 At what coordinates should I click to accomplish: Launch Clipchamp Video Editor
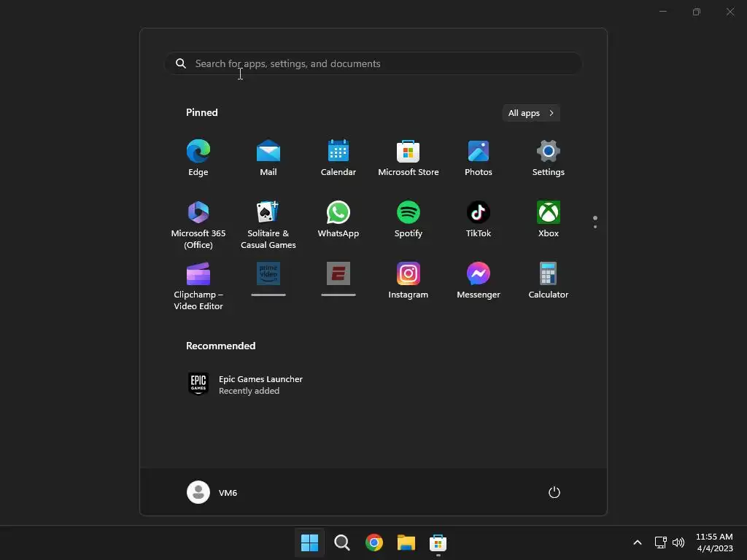click(x=198, y=286)
